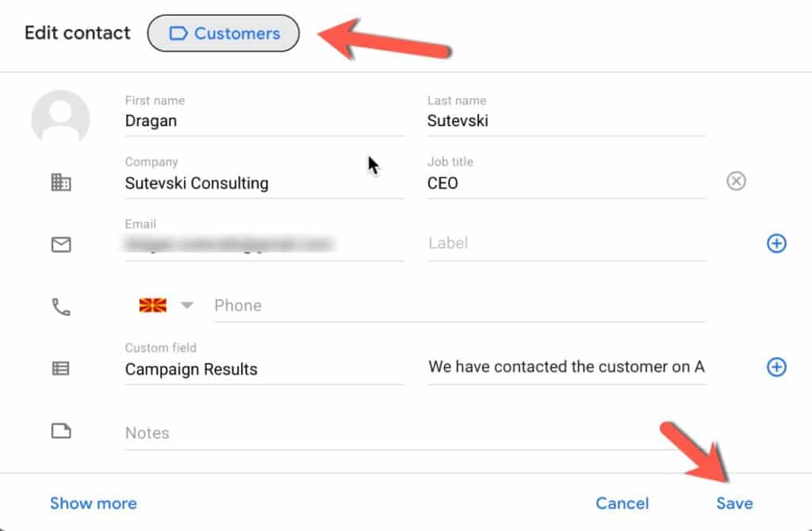Open the country flag code dropdown

tap(167, 306)
